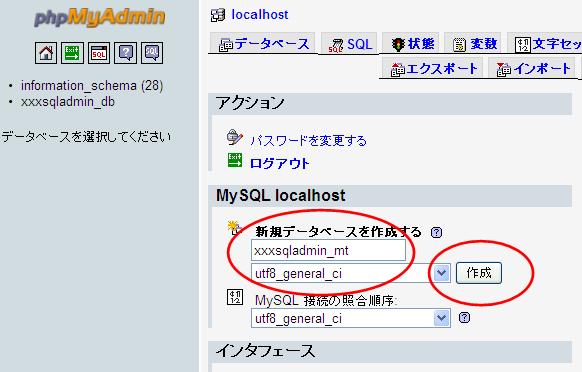Click パスワードを変更する link
Viewport: 582px width, 372px height.
[308, 141]
